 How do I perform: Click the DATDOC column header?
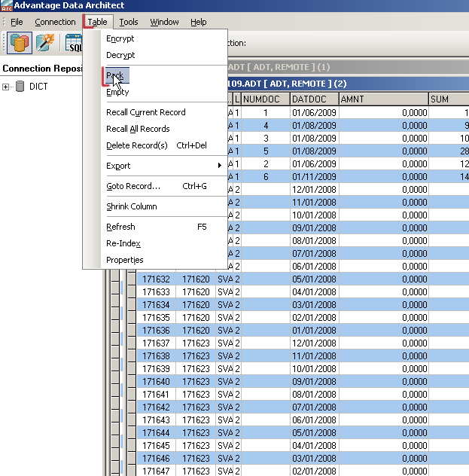click(314, 99)
